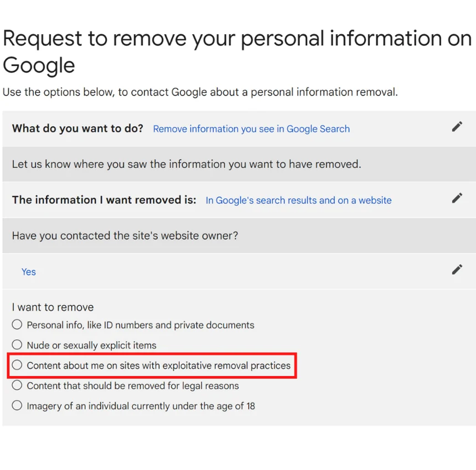
Task: Click the 'What do you want to do?' row
Action: 239,129
